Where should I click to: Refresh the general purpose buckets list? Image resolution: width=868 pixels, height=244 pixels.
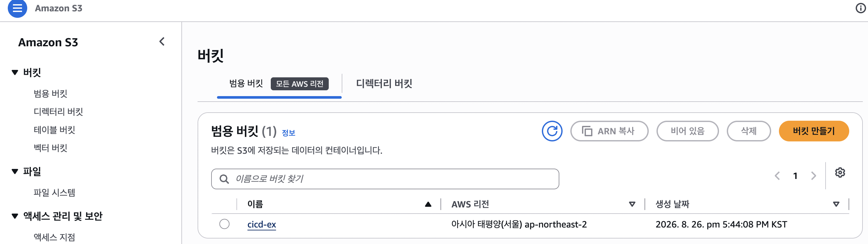click(552, 131)
